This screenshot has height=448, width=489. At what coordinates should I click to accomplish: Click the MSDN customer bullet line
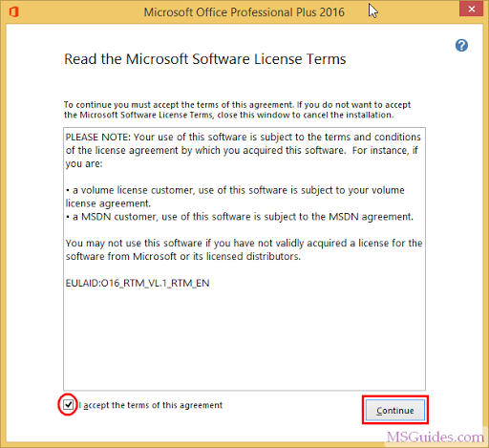pyautogui.click(x=240, y=217)
